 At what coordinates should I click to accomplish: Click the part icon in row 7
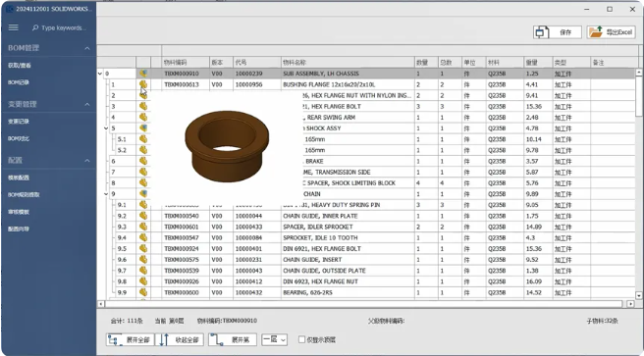coord(143,172)
